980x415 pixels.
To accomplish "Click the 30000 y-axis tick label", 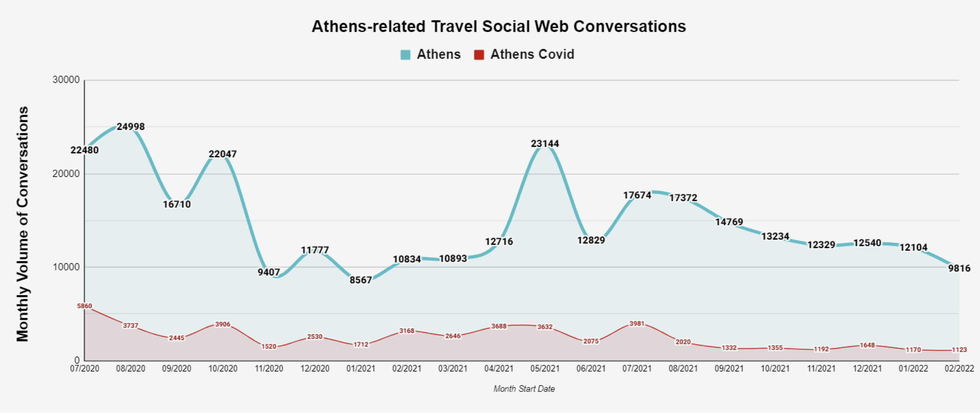I will pos(66,80).
